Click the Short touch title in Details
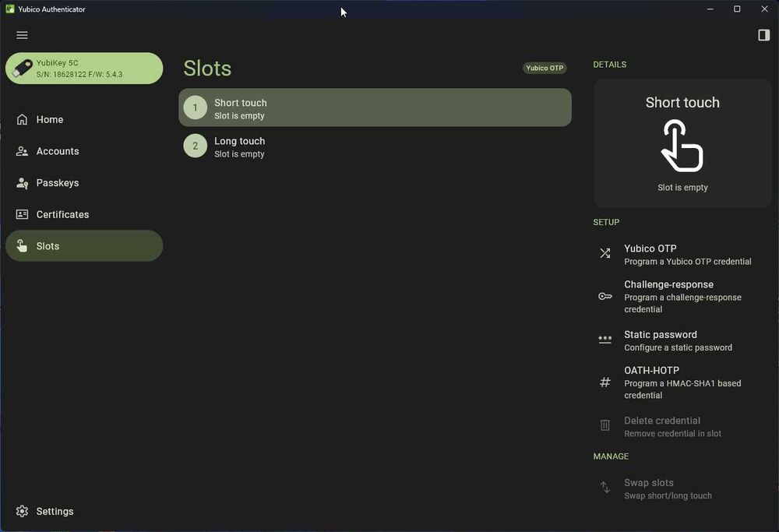Viewport: 779px width, 532px height. pyautogui.click(x=682, y=102)
